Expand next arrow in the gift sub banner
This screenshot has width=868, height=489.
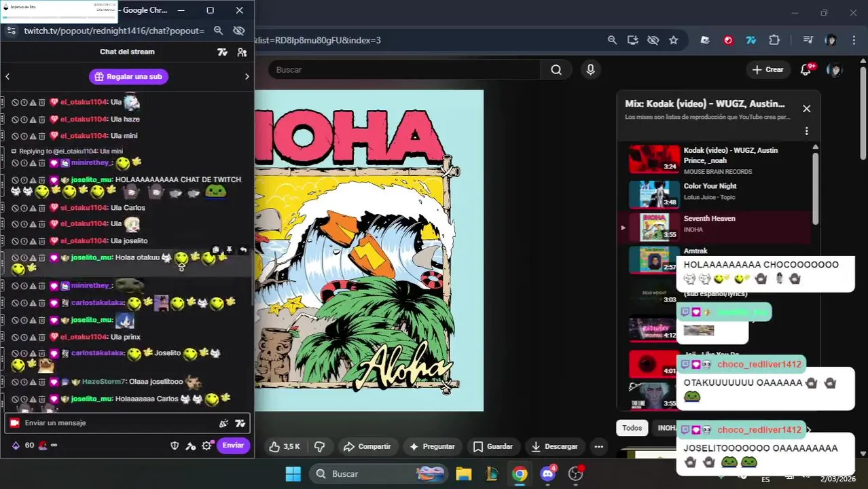[x=247, y=77]
